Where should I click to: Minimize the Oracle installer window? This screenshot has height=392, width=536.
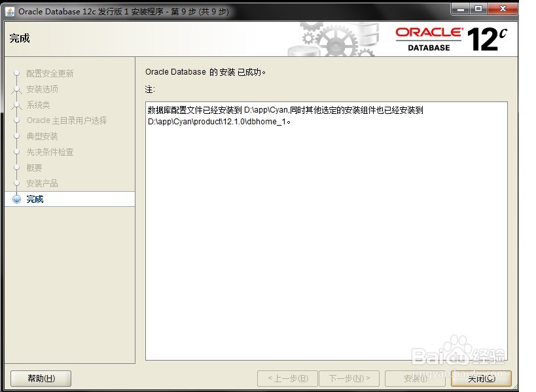[461, 9]
